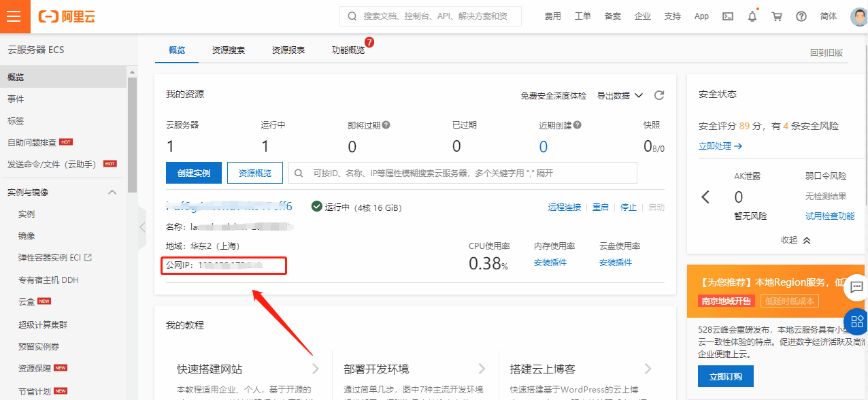This screenshot has height=400, width=868.
Task: Open the 工单 top menu
Action: pos(582,16)
